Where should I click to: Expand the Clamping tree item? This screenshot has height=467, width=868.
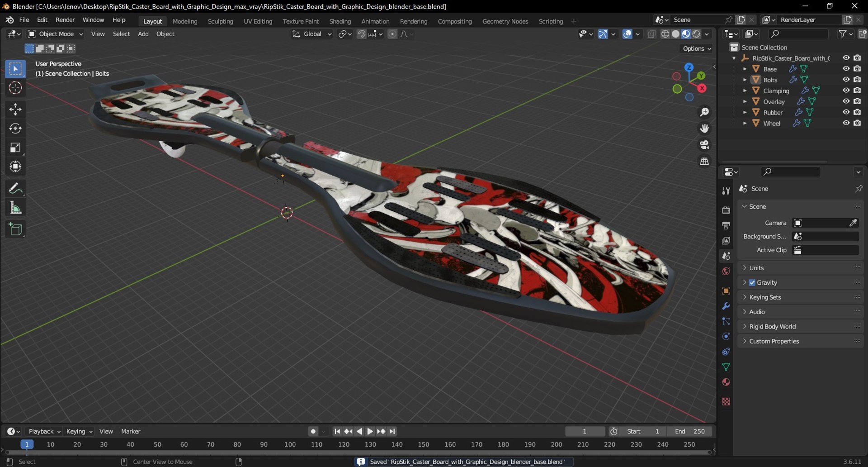(x=745, y=91)
